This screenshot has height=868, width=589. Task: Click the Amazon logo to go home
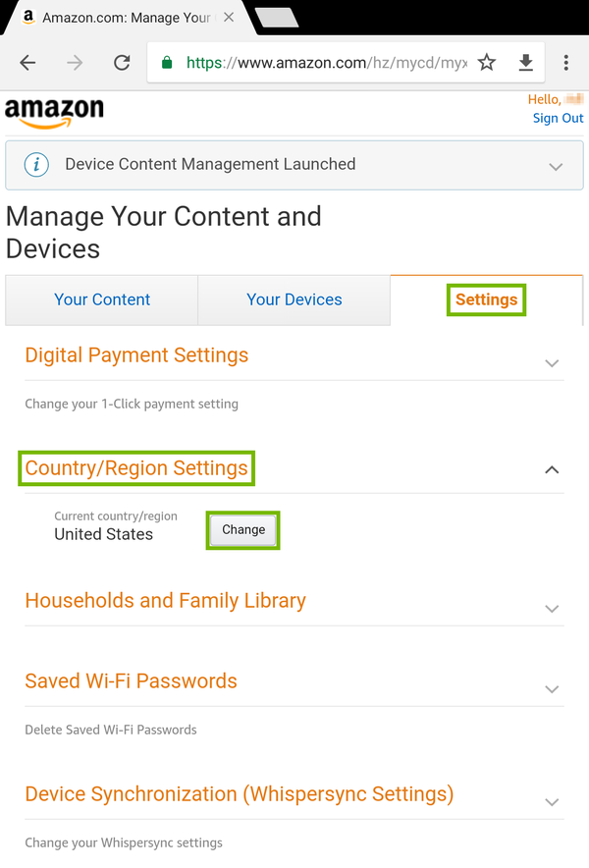point(54,113)
